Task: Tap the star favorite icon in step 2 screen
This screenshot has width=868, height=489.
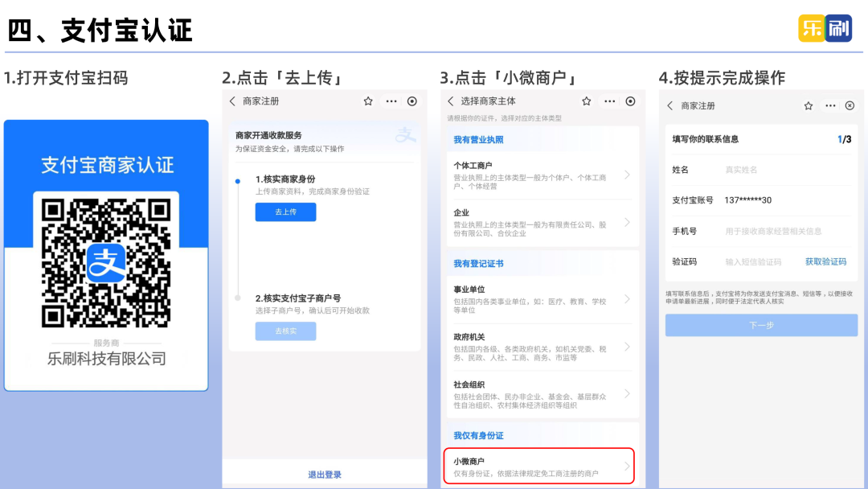Action: coord(368,101)
